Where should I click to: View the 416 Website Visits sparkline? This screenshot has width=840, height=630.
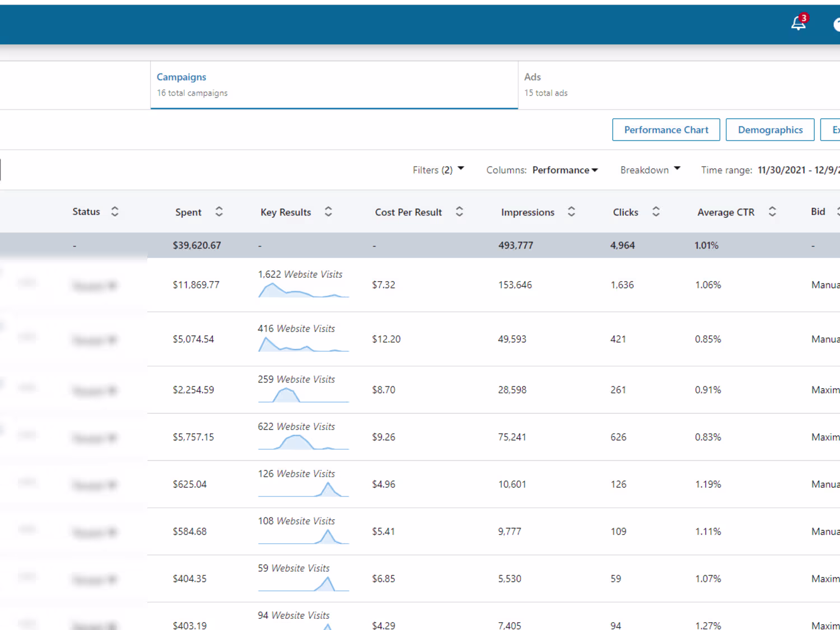(x=304, y=344)
